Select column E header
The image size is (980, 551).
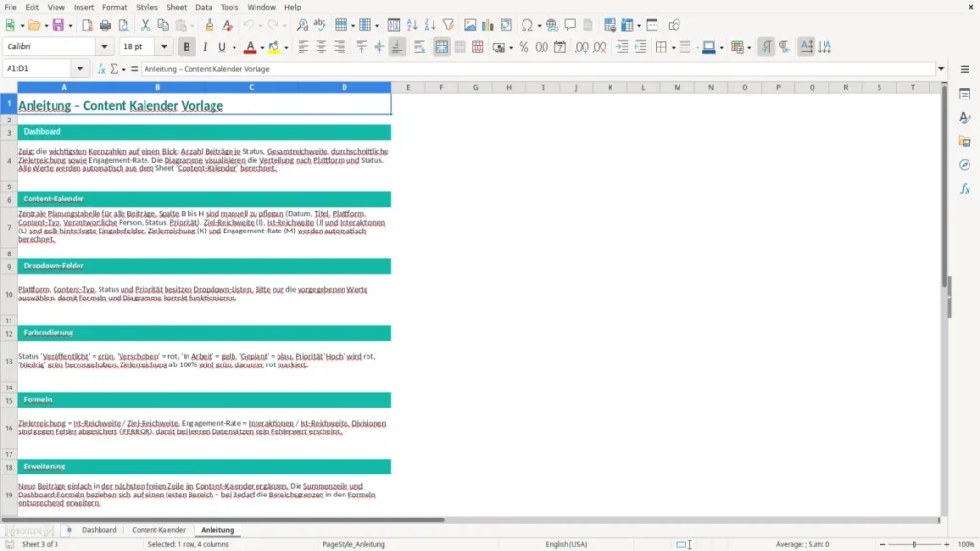(x=408, y=87)
